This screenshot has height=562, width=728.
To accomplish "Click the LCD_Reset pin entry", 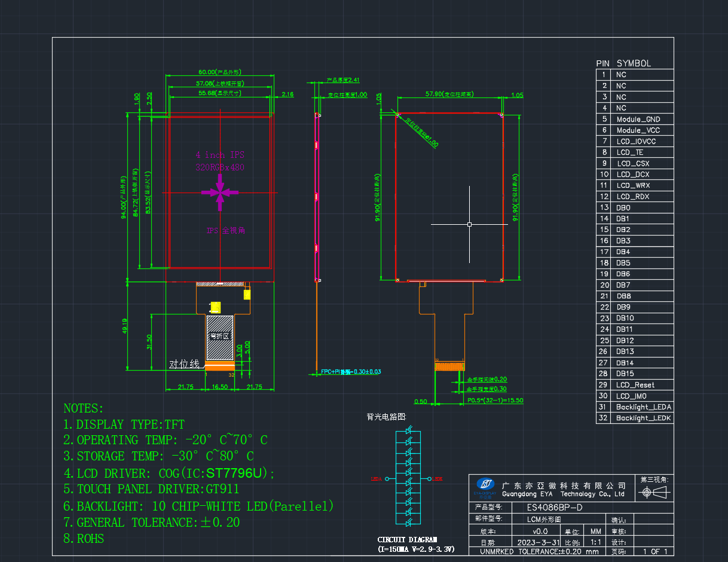I will (x=635, y=385).
